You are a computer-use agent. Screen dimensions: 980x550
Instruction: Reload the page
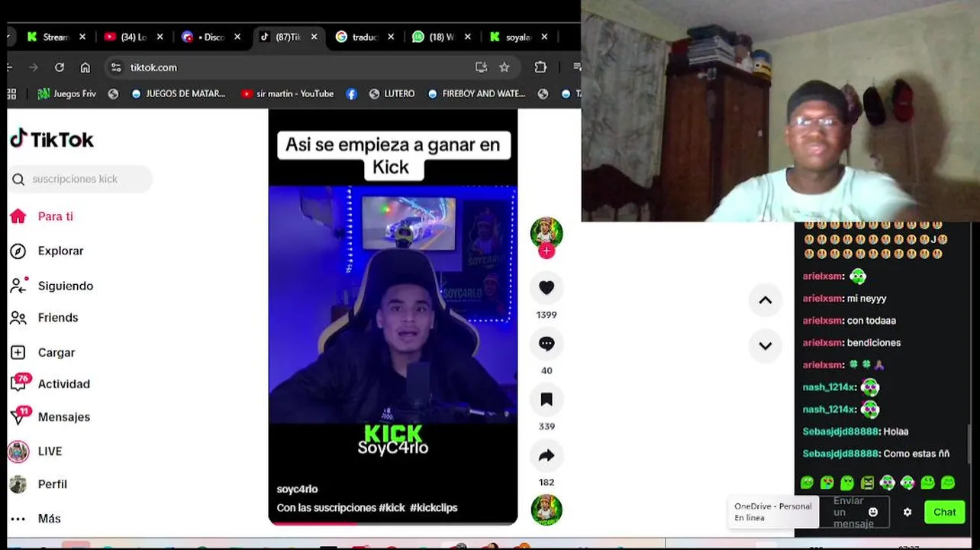point(60,67)
